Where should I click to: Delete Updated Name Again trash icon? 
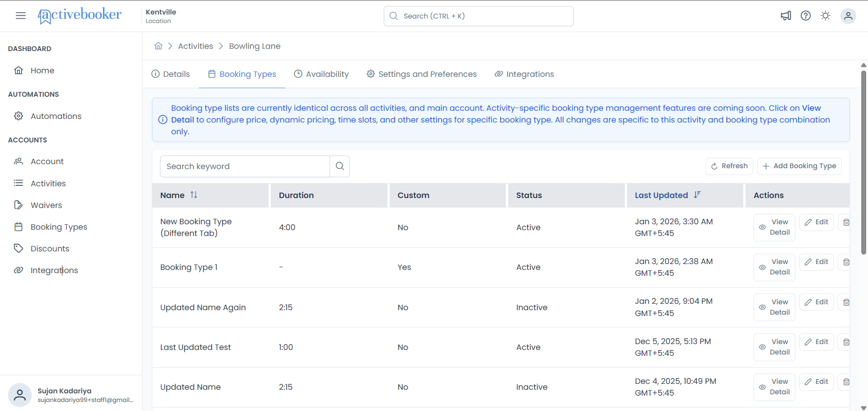[846, 302]
